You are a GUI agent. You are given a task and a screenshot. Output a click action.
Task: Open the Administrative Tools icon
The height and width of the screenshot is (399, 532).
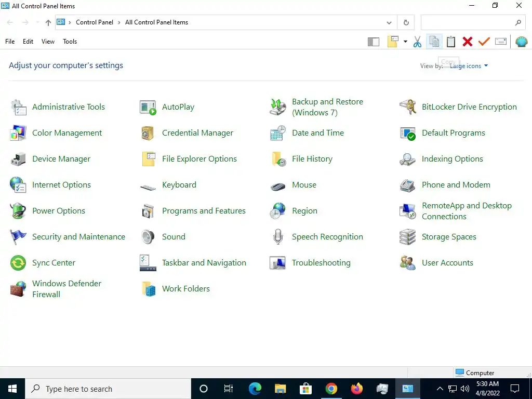18,107
